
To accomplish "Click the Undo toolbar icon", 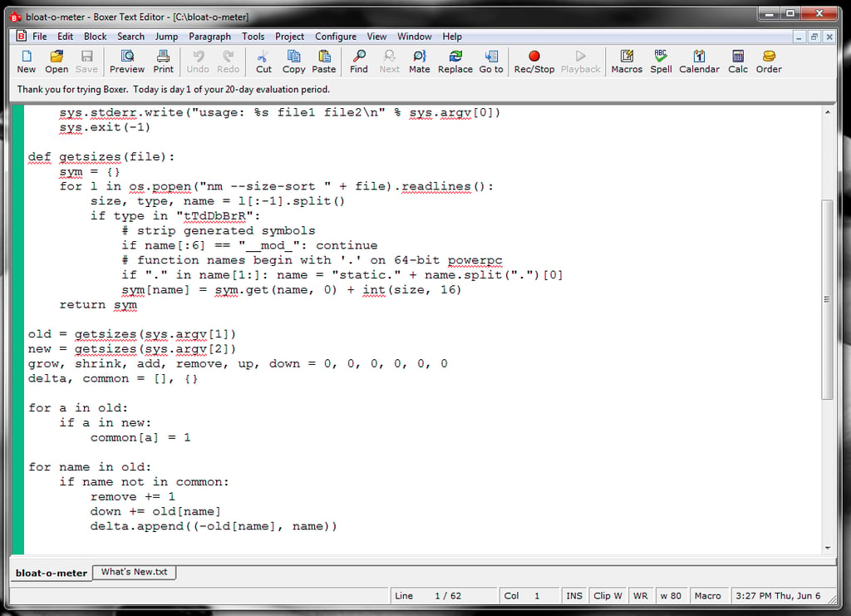I will pyautogui.click(x=198, y=62).
